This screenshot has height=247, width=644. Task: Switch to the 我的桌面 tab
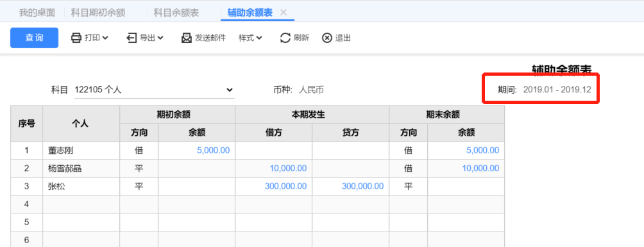click(37, 12)
